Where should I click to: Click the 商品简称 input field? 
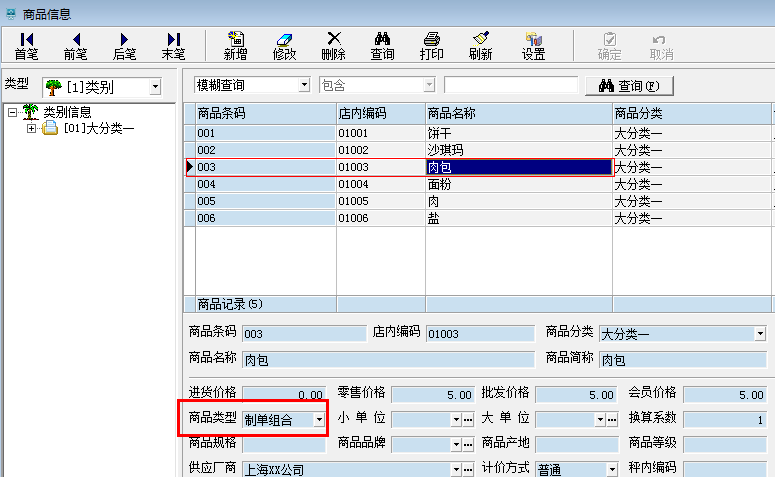click(683, 360)
